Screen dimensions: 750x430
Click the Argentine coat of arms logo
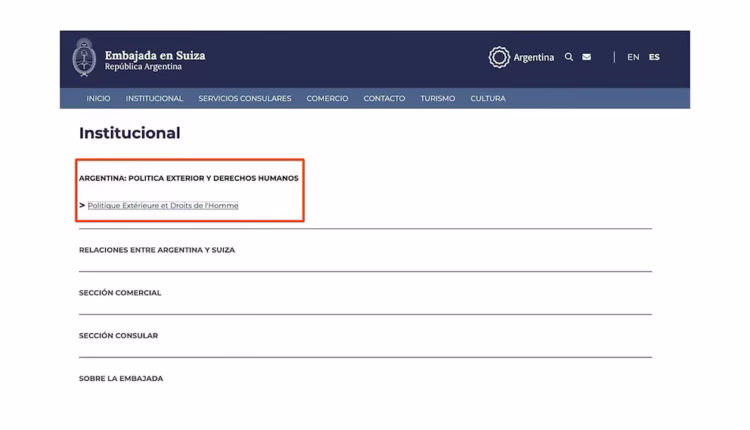pyautogui.click(x=84, y=58)
